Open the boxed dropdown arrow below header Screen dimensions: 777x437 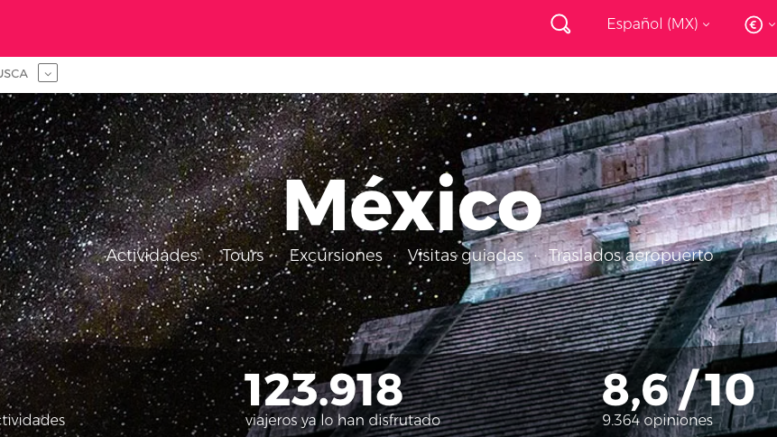click(x=48, y=73)
